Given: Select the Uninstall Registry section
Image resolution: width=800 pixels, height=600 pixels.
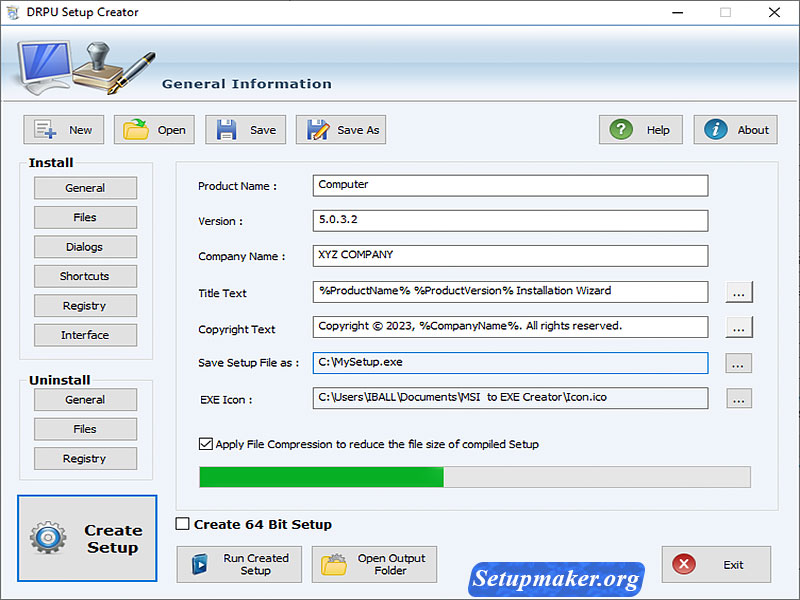Looking at the screenshot, I should click(x=85, y=458).
